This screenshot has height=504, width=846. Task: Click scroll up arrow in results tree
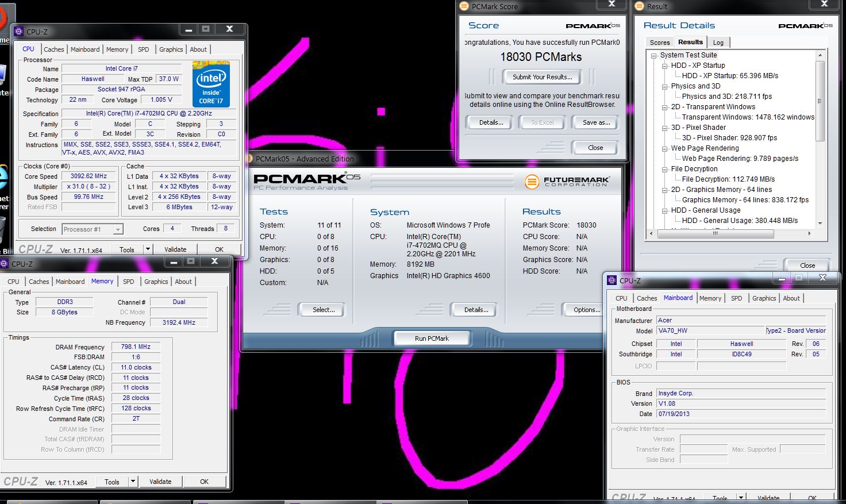click(820, 55)
